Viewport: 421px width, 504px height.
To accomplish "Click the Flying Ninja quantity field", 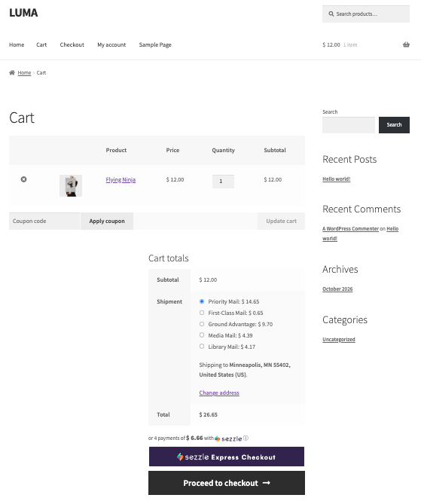I will (x=223, y=182).
